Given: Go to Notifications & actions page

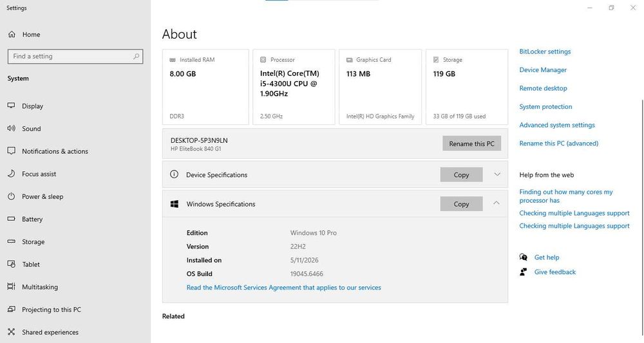Looking at the screenshot, I should coord(55,151).
